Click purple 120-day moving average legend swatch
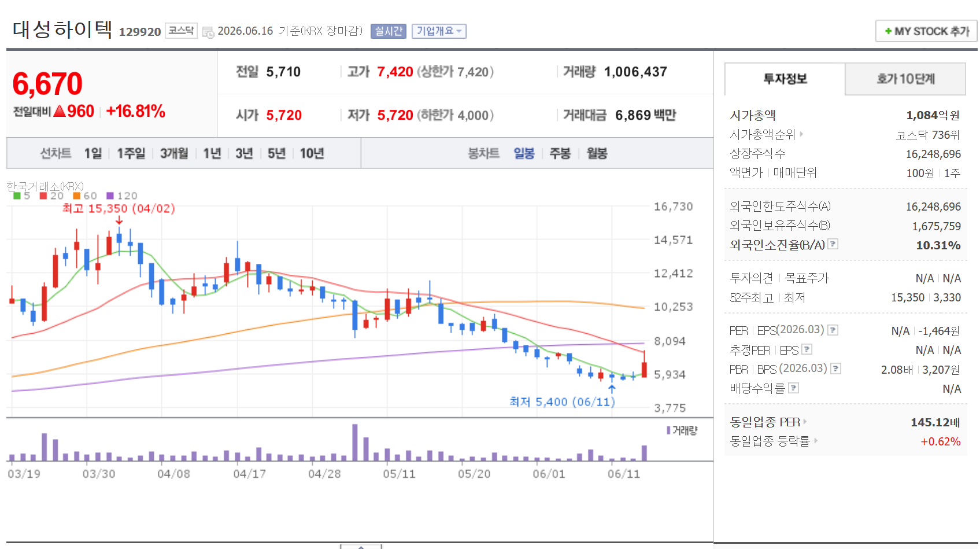This screenshot has height=549, width=980. tap(110, 196)
